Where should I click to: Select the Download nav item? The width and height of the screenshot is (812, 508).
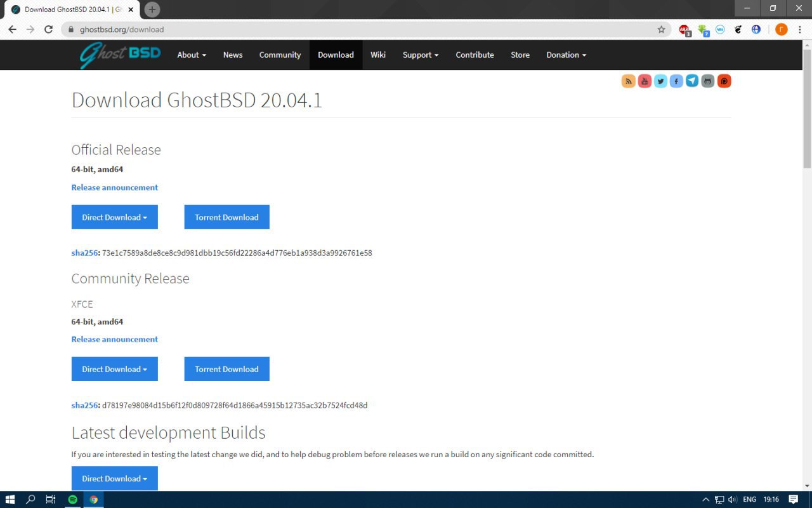[x=336, y=55]
